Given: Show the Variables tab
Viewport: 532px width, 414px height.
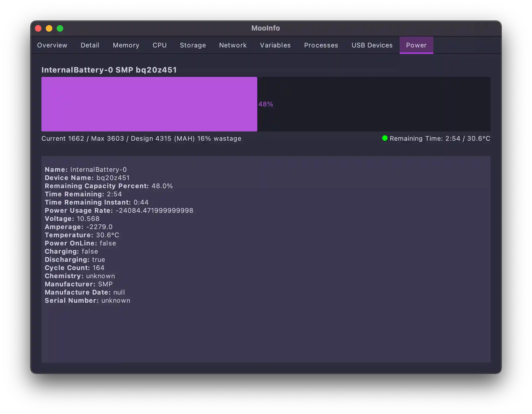Looking at the screenshot, I should pyautogui.click(x=275, y=45).
